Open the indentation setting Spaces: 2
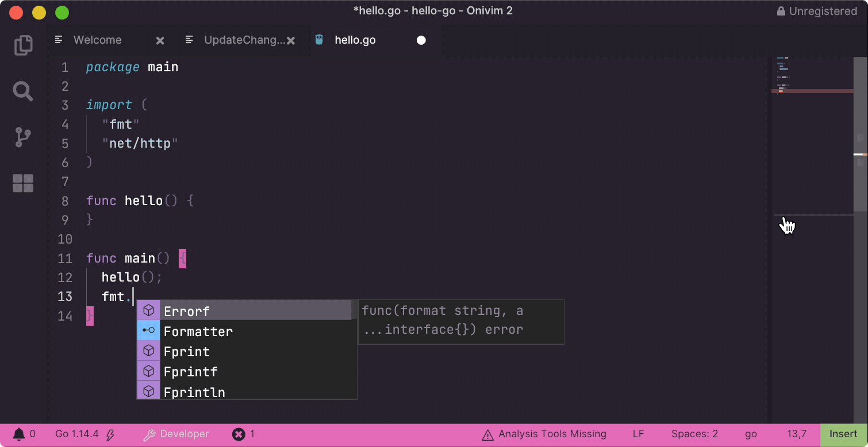This screenshot has width=868, height=447. tap(694, 434)
